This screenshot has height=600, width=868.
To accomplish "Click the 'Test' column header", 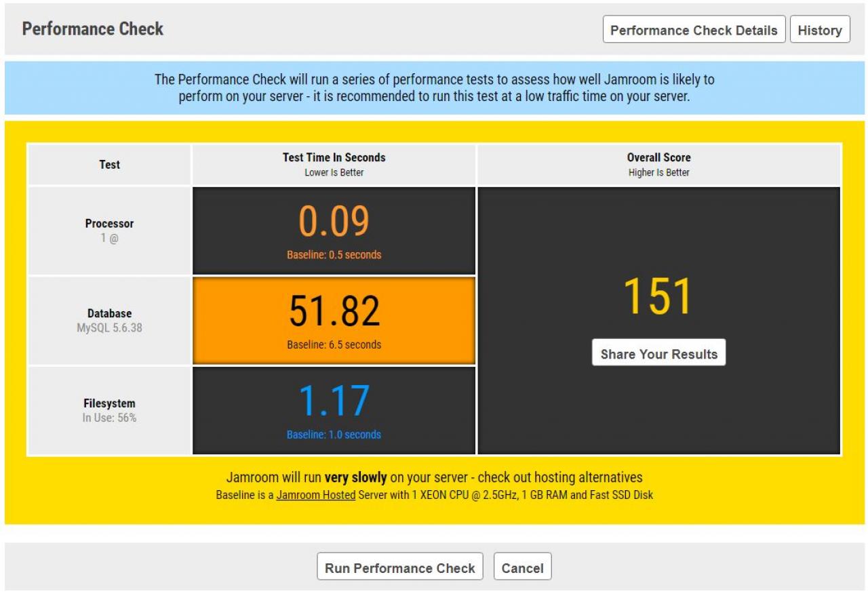I will tap(109, 164).
